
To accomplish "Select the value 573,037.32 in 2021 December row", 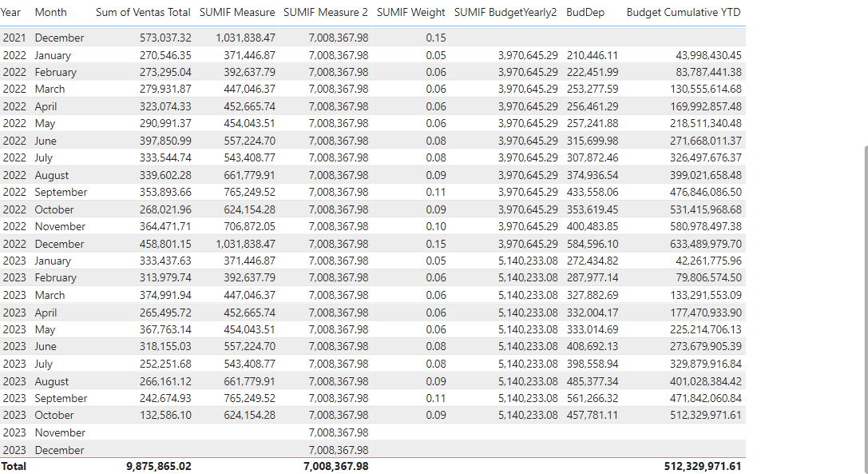I will click(x=165, y=38).
